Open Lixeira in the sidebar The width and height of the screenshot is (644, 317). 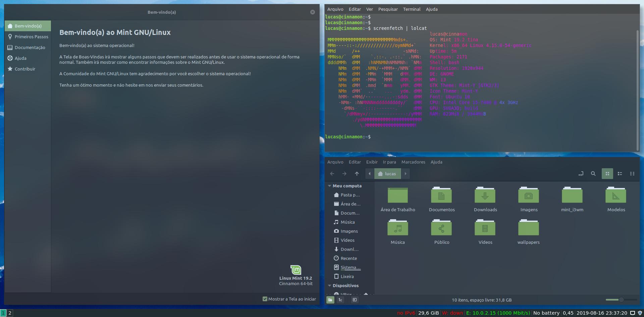pos(349,276)
